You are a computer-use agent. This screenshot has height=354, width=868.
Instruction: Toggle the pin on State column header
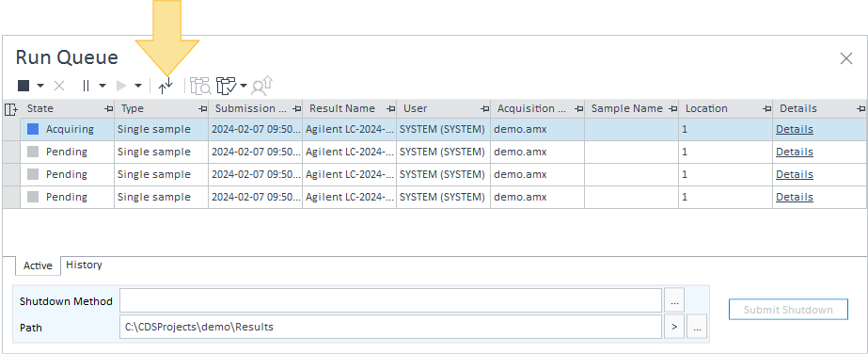(109, 108)
